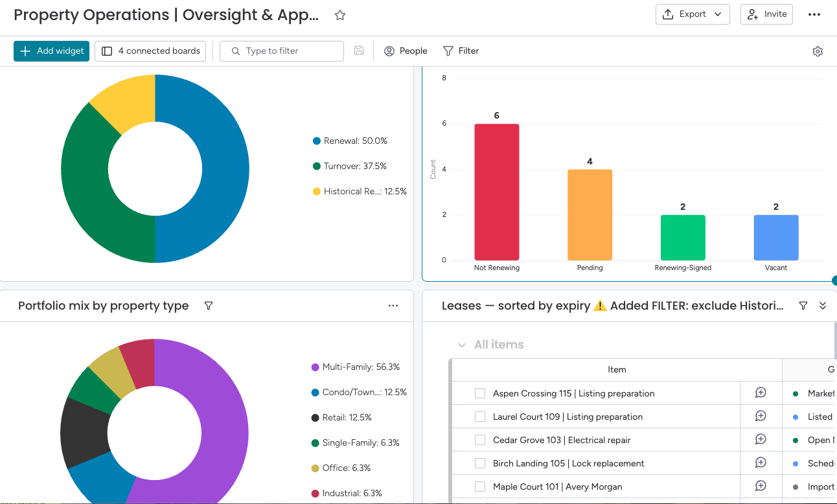The height and width of the screenshot is (504, 837).
Task: Open Laurel Court 109 | Listing preparation item
Action: pyautogui.click(x=568, y=417)
